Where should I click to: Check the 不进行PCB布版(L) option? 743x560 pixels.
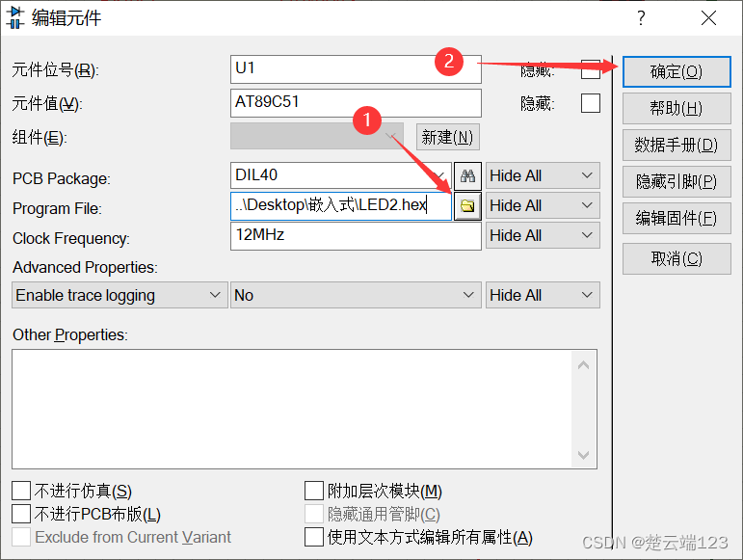[21, 514]
